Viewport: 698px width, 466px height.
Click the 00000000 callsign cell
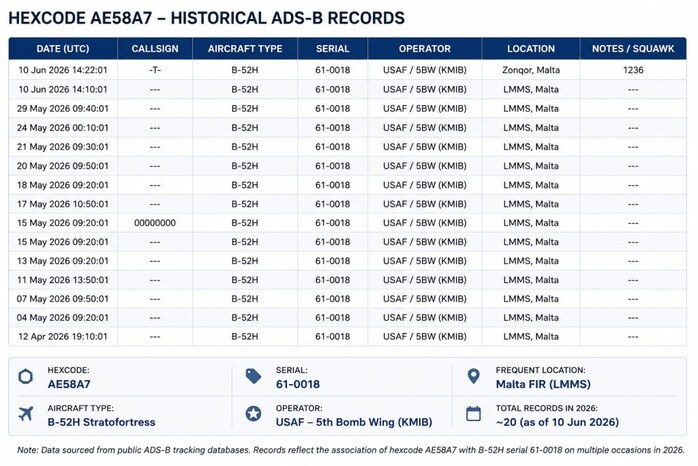pyautogui.click(x=155, y=223)
